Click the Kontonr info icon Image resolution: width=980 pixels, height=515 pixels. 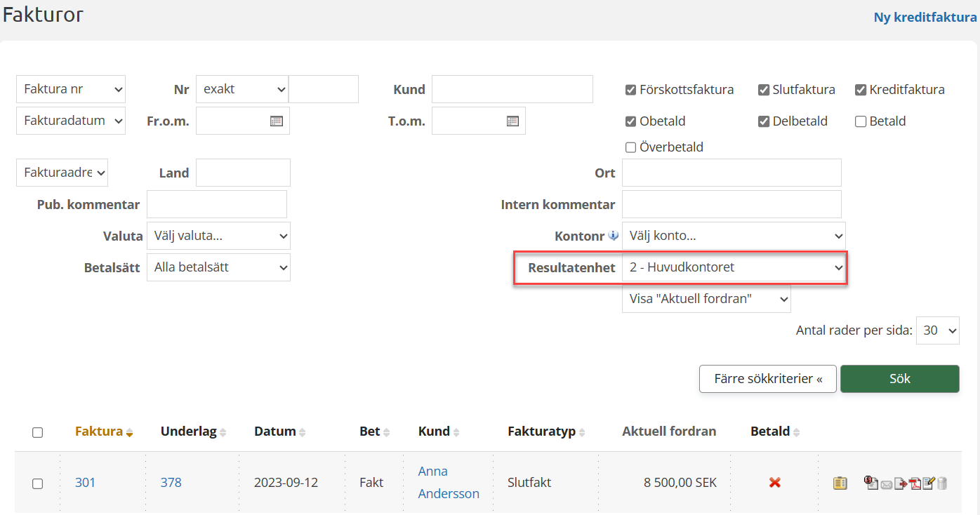click(x=613, y=236)
